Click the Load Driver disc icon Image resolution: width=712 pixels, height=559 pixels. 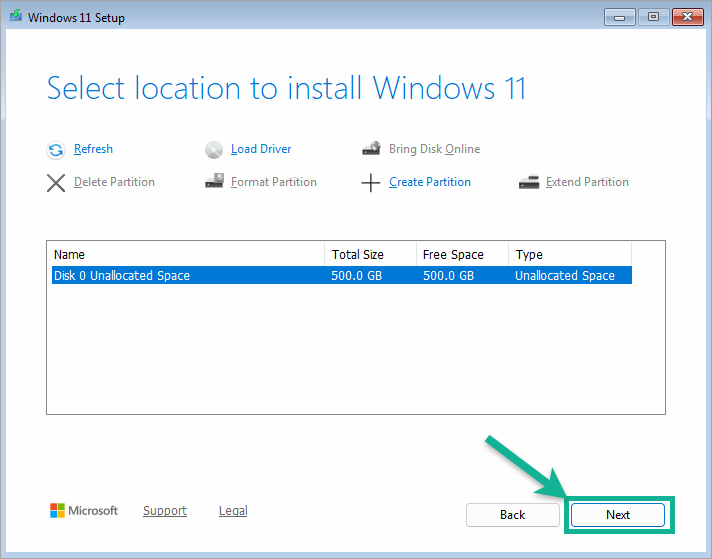click(214, 150)
